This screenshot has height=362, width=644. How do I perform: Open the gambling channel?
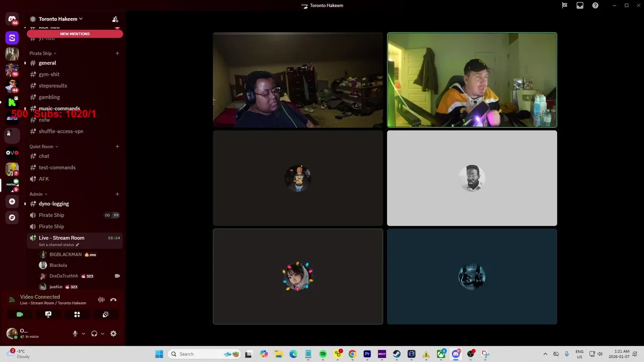(75, 97)
